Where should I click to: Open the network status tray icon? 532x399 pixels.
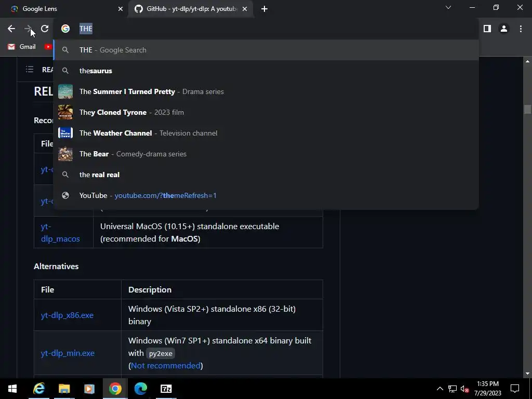tap(453, 389)
